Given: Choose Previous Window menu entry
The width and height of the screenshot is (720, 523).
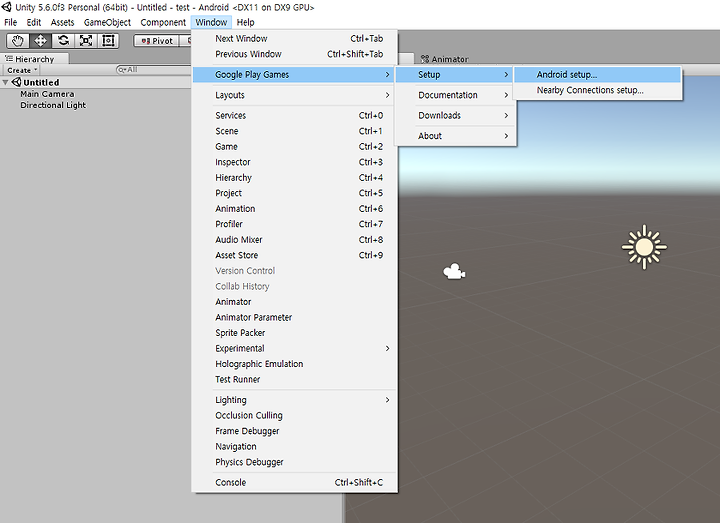Looking at the screenshot, I should 294,54.
